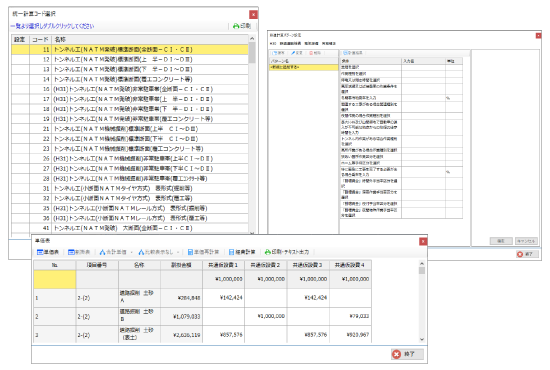Viewport: 550px width, 370px height.
Task: Select code 23 row in code list
Action: (130, 149)
